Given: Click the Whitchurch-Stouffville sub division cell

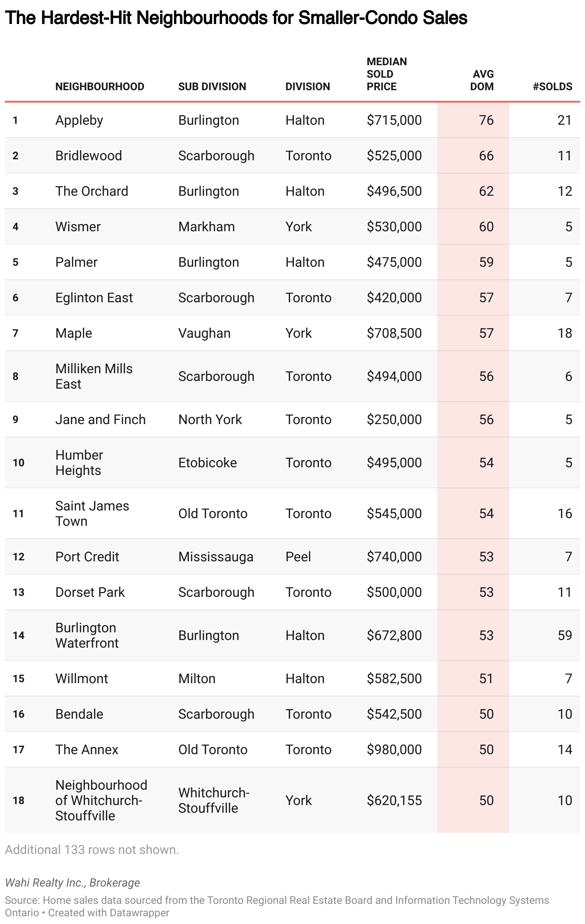Looking at the screenshot, I should coord(214,801).
